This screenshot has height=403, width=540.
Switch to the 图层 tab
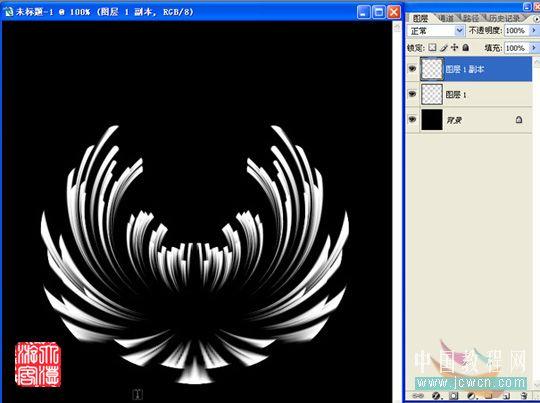tap(420, 18)
